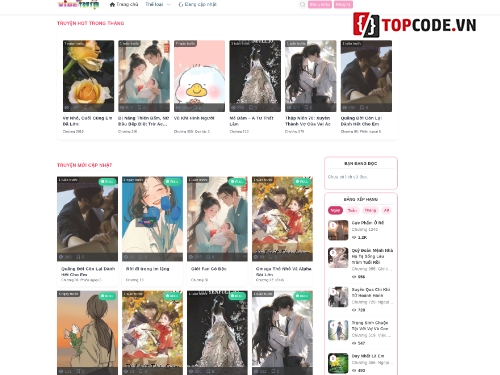Click the title under the yellow roses cover

[88, 121]
